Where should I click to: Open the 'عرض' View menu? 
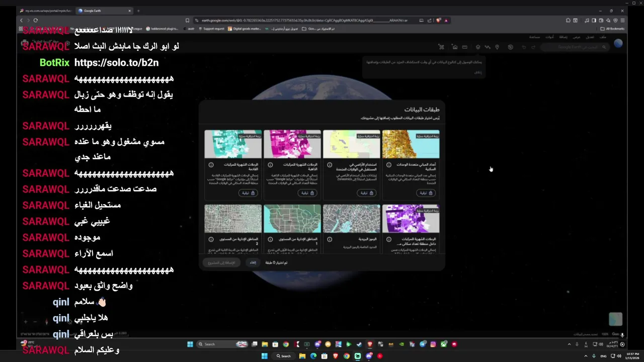[x=577, y=37]
